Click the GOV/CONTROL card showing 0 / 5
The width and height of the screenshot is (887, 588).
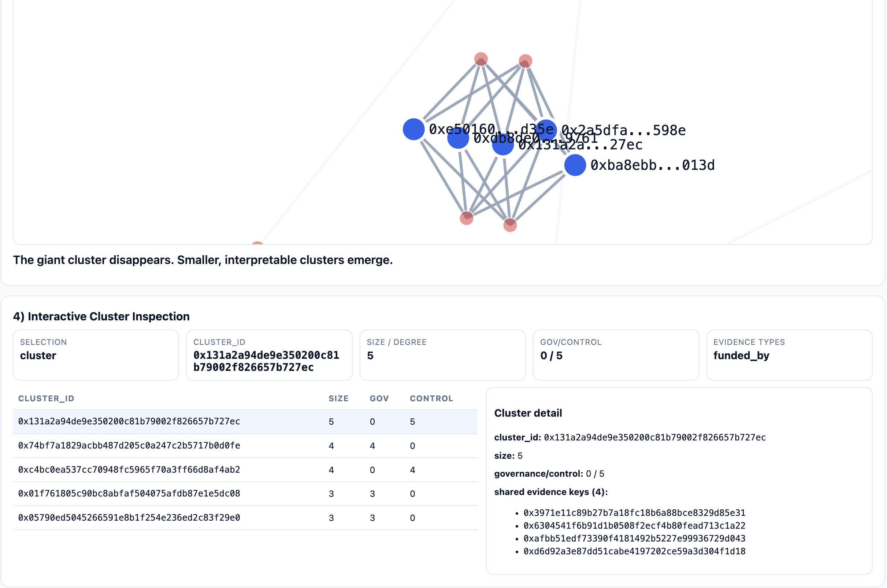pyautogui.click(x=616, y=355)
